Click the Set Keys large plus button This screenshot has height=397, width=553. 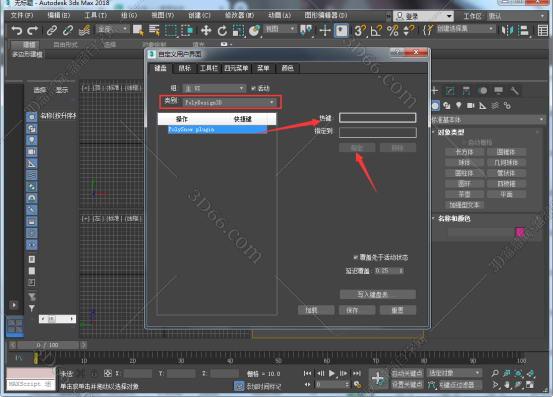pyautogui.click(x=378, y=379)
